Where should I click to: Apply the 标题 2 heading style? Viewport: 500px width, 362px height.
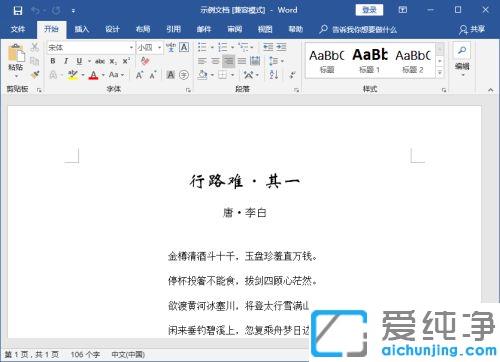(413, 60)
